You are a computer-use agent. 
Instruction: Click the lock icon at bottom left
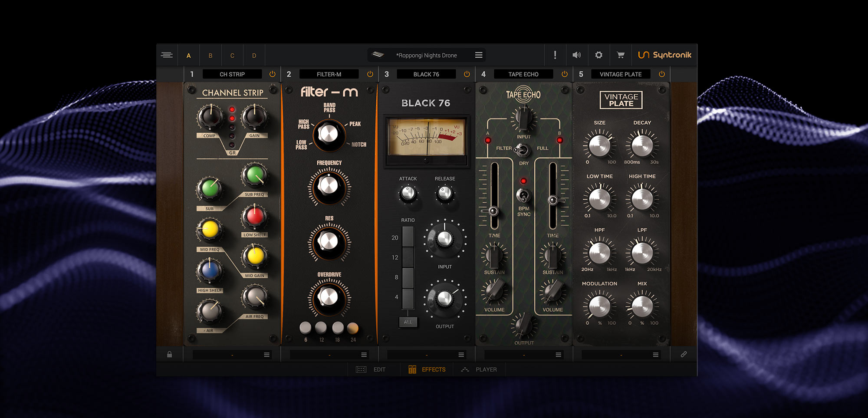[170, 355]
